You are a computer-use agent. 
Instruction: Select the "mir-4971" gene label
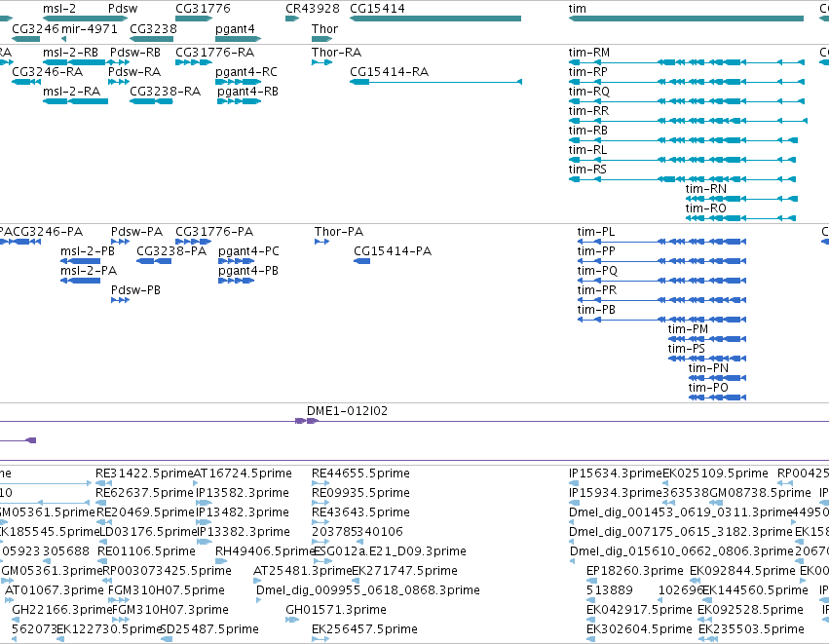(x=90, y=28)
